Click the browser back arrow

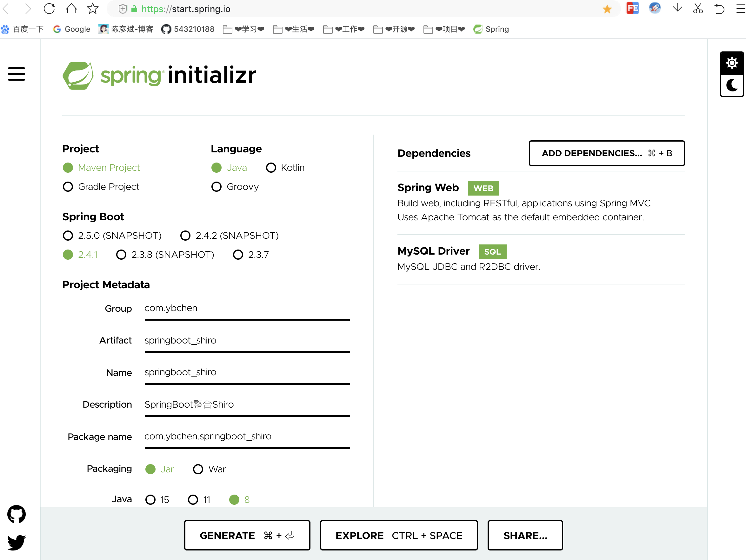pos(6,9)
